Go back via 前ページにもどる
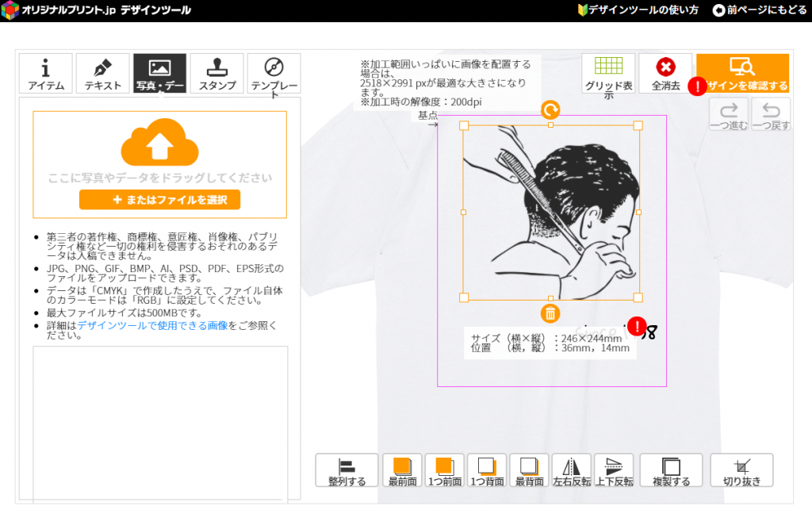This screenshot has height=506, width=812. coord(759,10)
